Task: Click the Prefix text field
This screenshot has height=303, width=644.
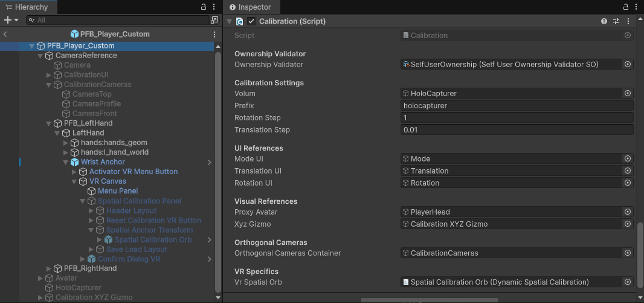Action: [x=517, y=106]
